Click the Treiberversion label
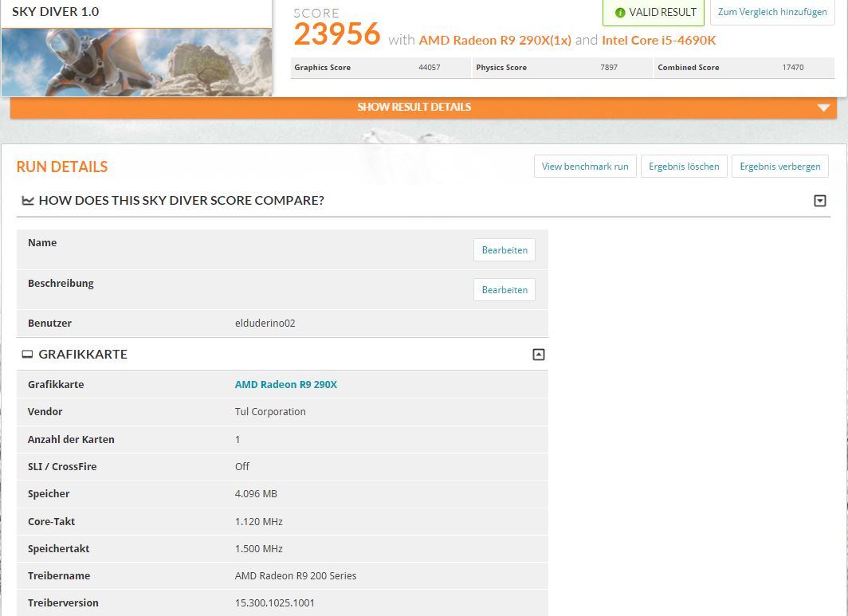This screenshot has height=616, width=848. click(x=63, y=603)
